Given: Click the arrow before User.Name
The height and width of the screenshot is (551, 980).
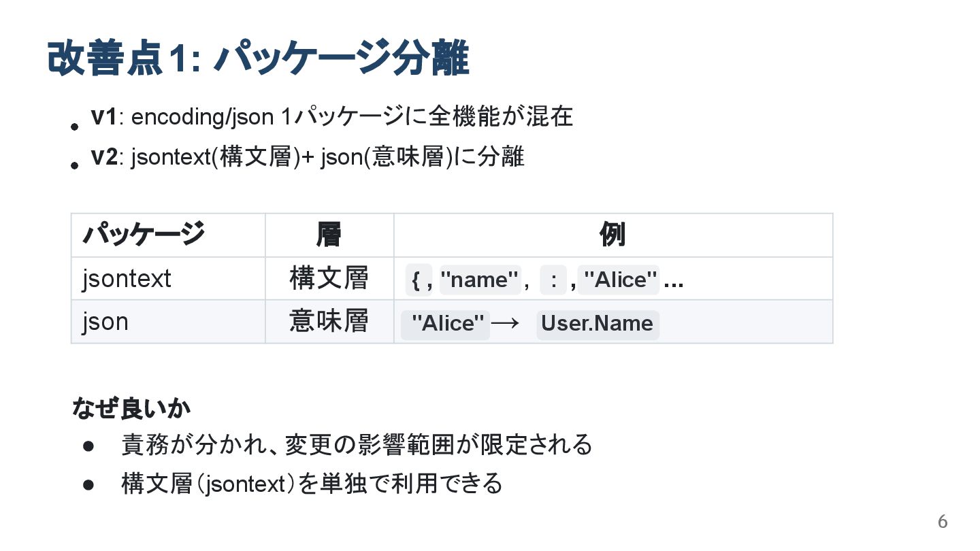Looking at the screenshot, I should 505,324.
